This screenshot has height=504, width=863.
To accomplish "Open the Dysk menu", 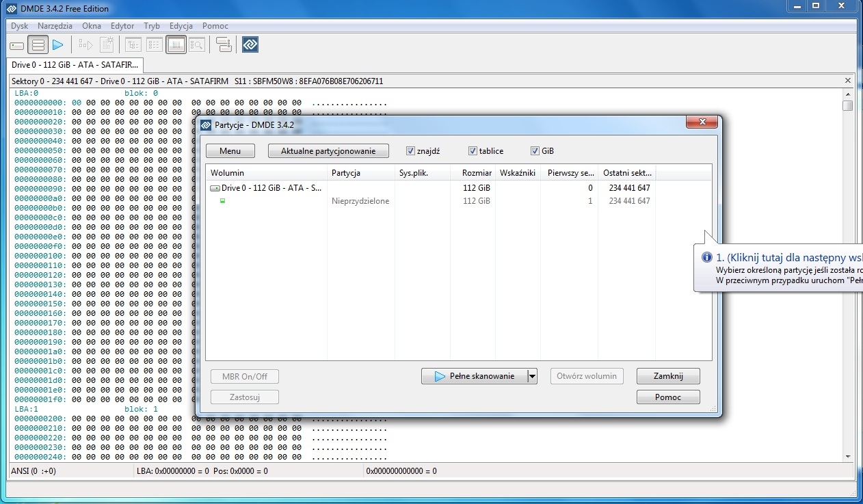I will click(20, 26).
